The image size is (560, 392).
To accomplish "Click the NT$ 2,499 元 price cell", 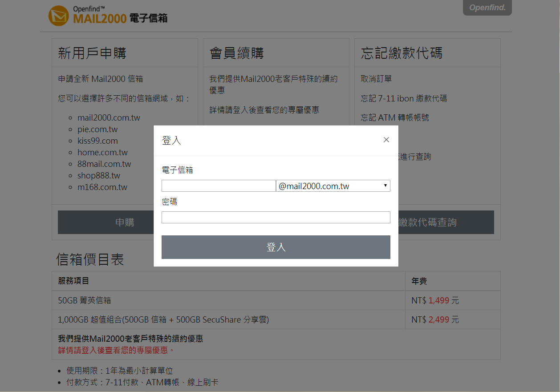I will click(x=453, y=319).
